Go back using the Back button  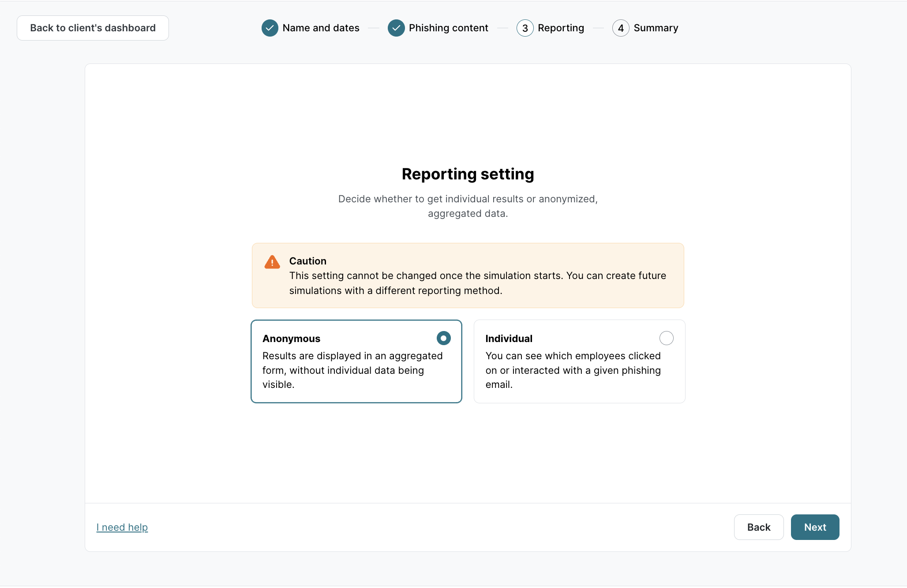click(758, 527)
